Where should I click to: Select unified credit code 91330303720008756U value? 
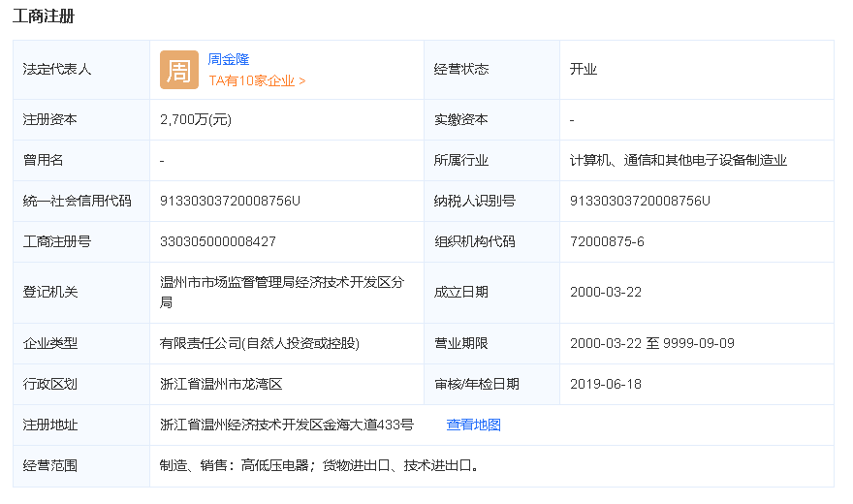click(x=230, y=201)
